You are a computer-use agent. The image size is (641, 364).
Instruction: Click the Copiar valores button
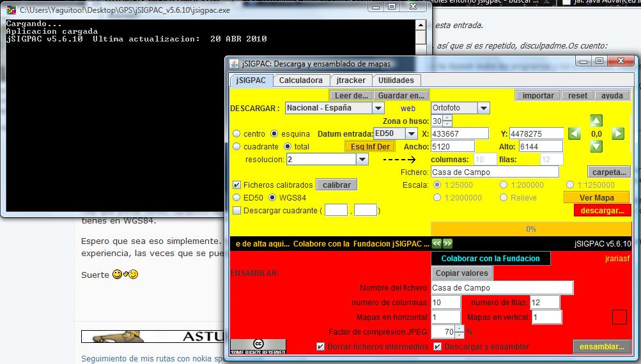tap(462, 273)
